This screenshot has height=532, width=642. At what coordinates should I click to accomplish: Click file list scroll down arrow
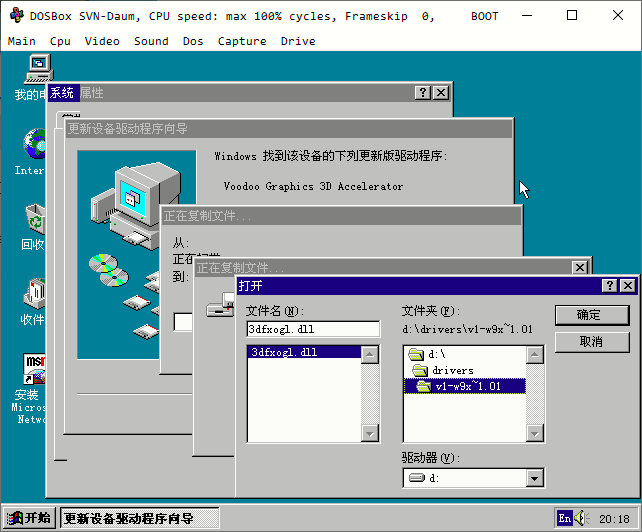point(370,433)
